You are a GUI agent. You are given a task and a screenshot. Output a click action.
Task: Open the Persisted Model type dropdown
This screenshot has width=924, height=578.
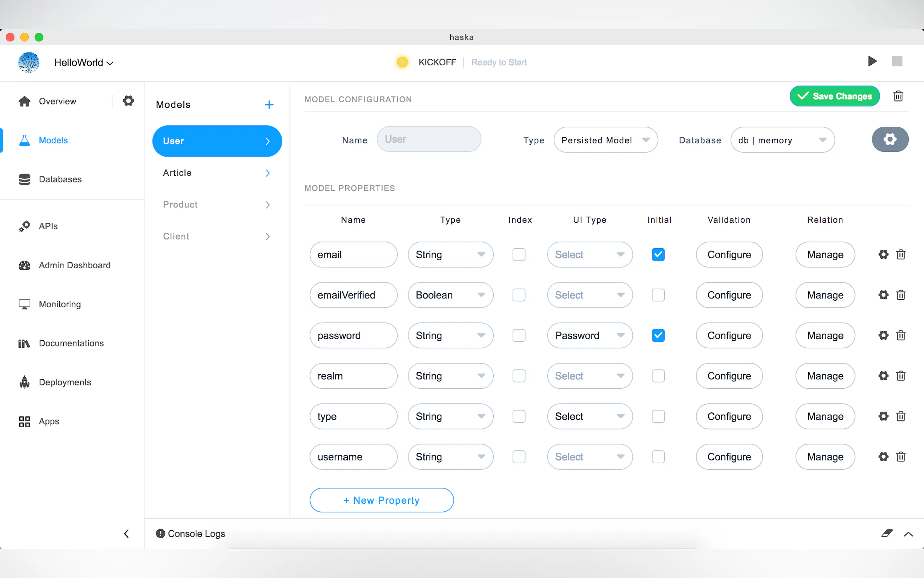[605, 140]
